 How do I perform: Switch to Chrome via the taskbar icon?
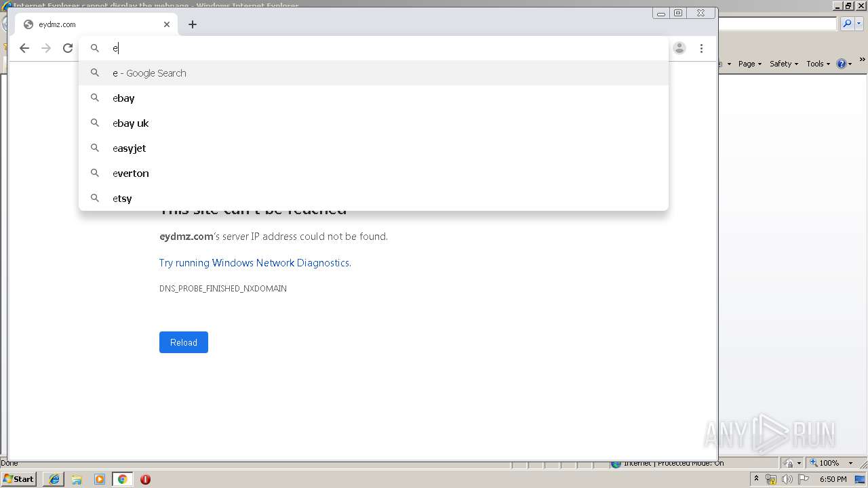[x=123, y=479]
